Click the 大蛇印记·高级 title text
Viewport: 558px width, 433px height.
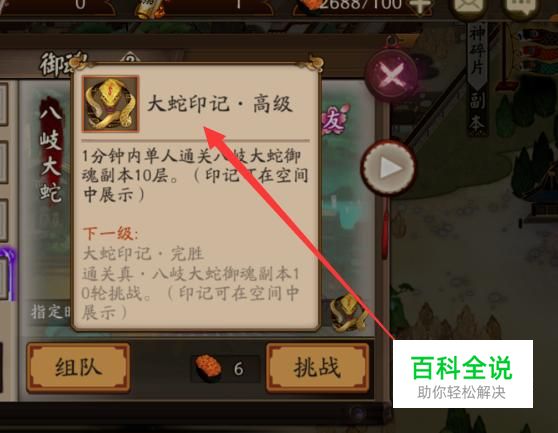click(220, 104)
